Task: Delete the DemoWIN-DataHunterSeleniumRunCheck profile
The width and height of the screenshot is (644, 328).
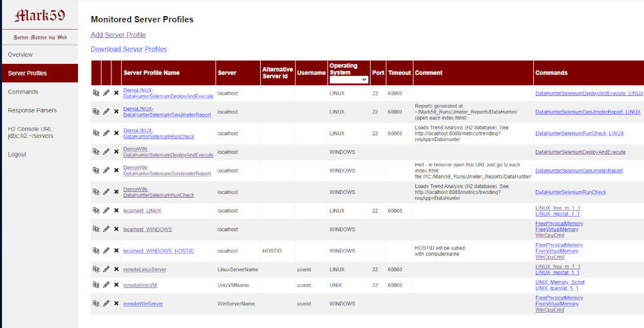Action: click(x=117, y=192)
